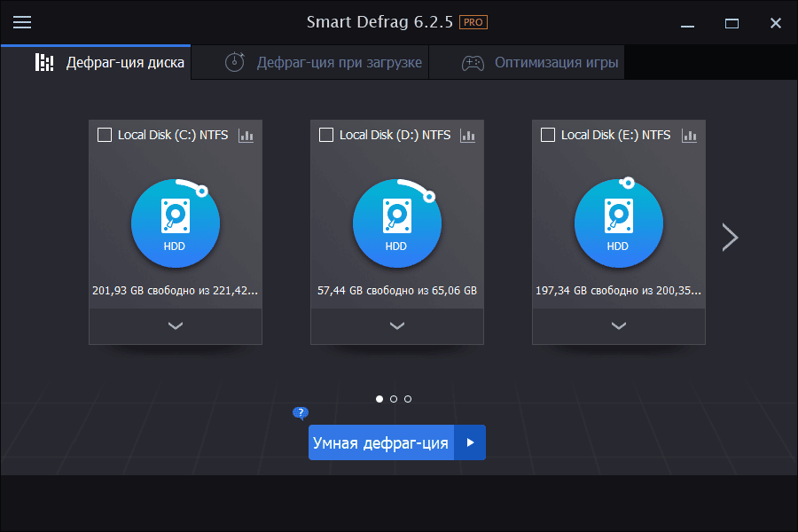Open dropdown arrow next to Умная дефраг-ция
This screenshot has width=798, height=532.
470,442
